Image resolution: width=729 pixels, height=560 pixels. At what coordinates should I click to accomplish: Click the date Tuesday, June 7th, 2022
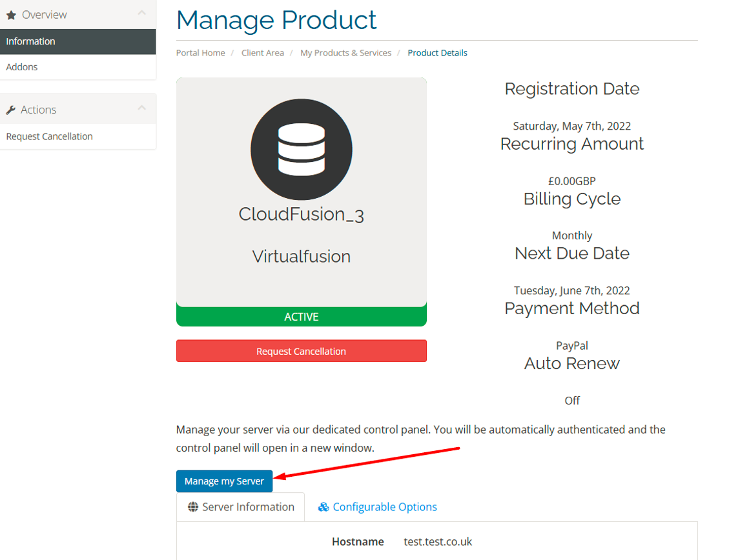[572, 291]
